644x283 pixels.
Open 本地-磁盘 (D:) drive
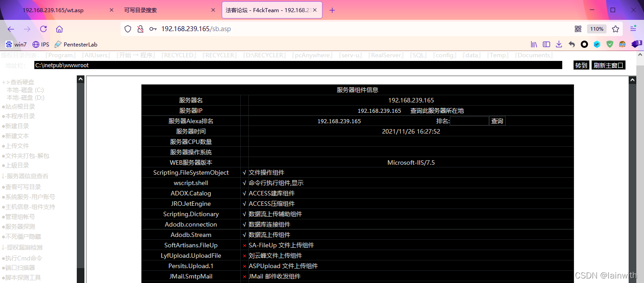pyautogui.click(x=25, y=97)
